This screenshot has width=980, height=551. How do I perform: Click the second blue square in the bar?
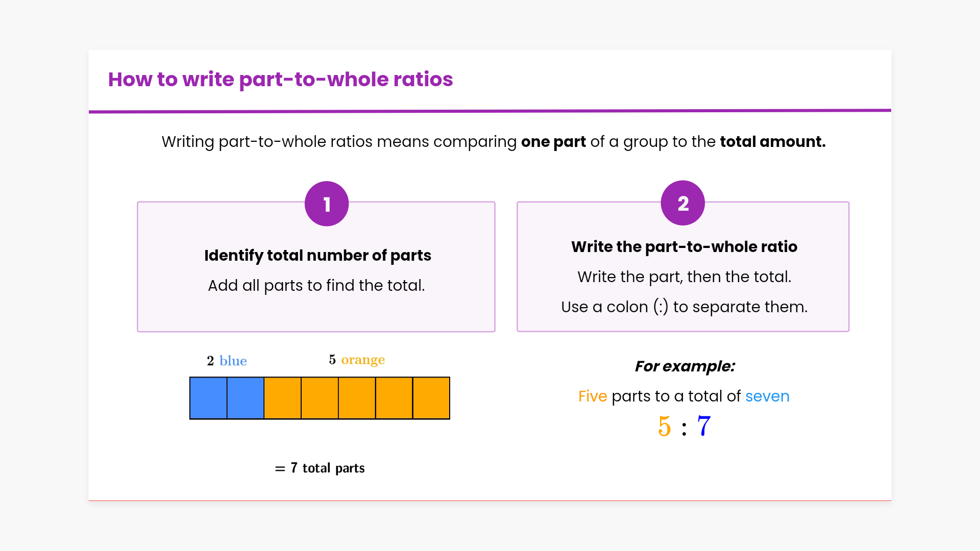tap(246, 398)
